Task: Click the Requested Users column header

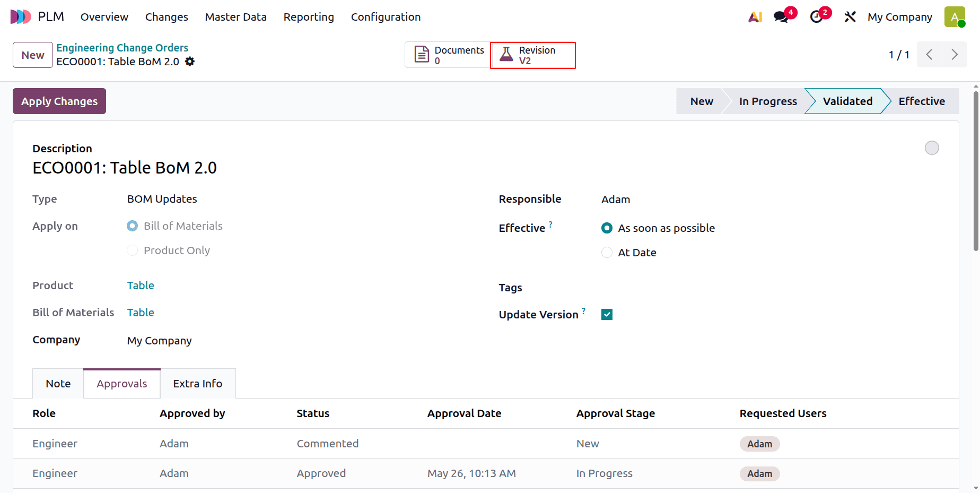Action: pos(783,413)
